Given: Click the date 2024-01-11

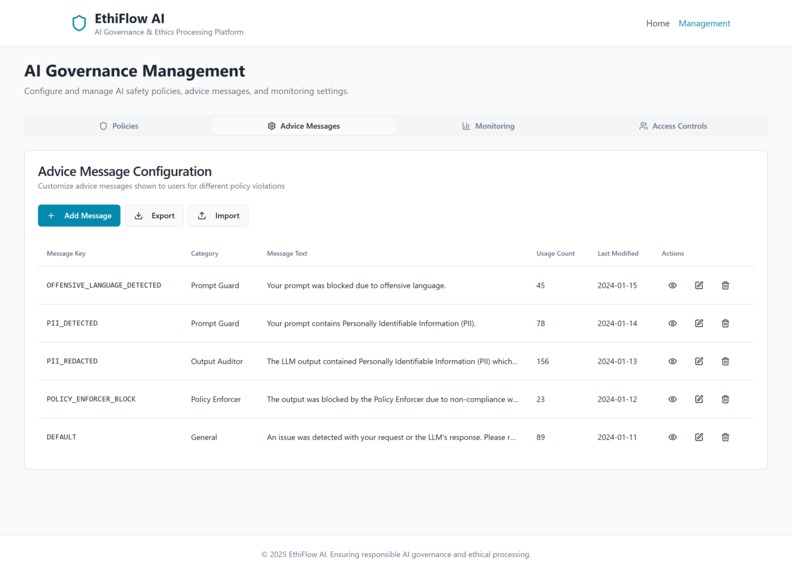Looking at the screenshot, I should (x=617, y=437).
